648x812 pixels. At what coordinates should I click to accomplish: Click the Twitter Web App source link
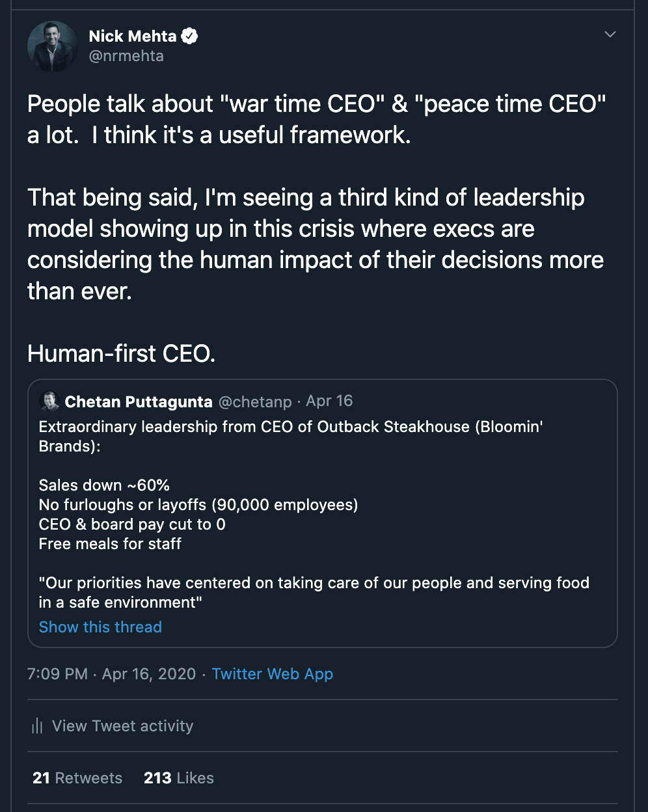[272, 674]
